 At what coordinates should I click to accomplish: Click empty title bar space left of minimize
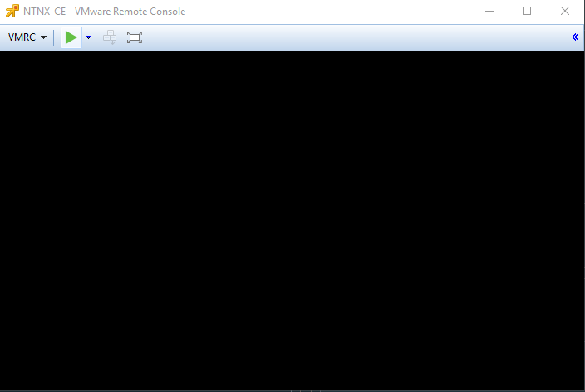click(x=332, y=12)
